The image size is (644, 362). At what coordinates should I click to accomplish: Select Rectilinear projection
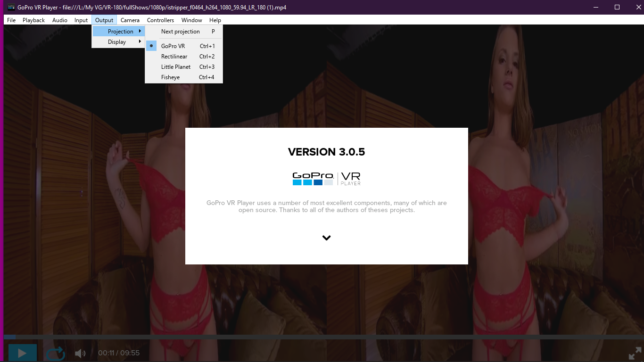(184, 57)
